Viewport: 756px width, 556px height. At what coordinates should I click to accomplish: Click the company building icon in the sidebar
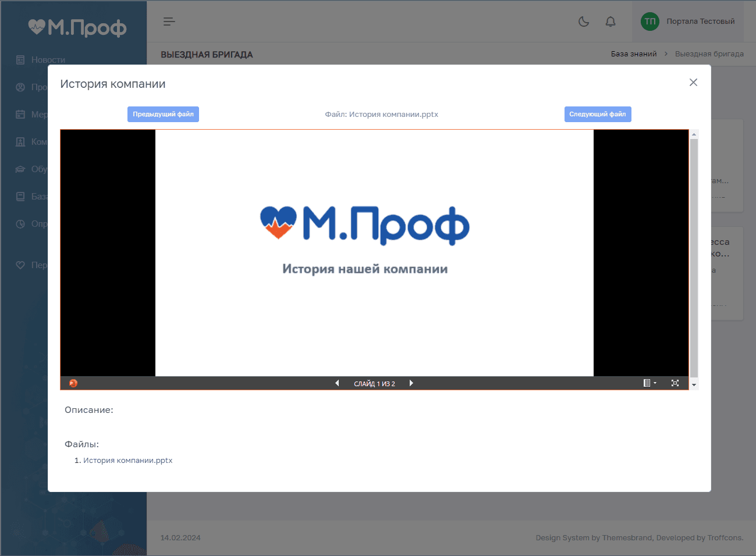pos(21,141)
